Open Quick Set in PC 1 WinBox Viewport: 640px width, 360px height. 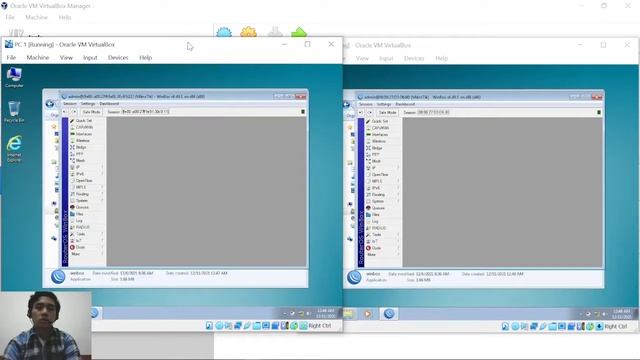pos(84,120)
